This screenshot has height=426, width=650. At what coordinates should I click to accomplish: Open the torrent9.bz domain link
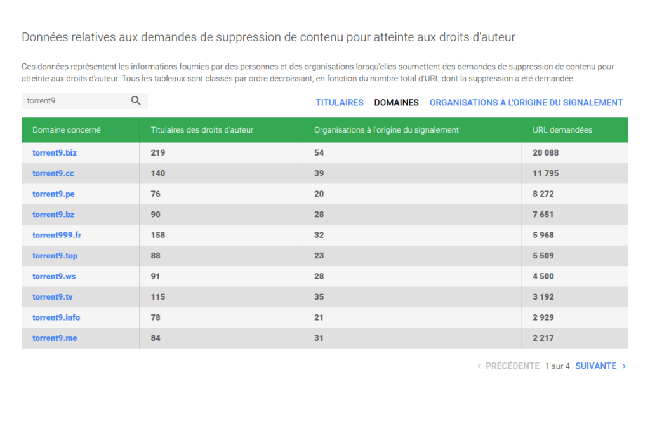tap(53, 215)
